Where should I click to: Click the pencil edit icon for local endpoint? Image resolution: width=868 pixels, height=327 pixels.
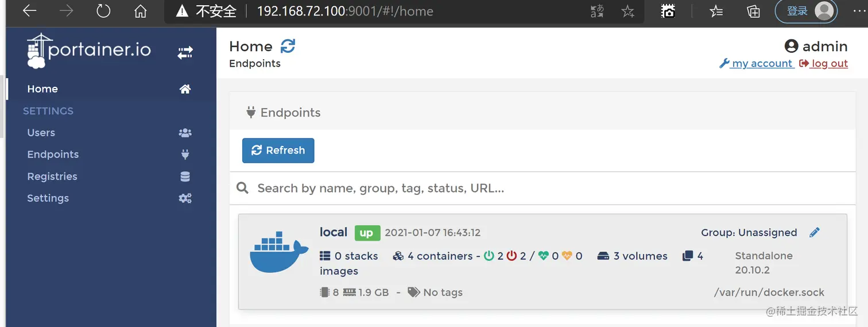click(x=814, y=232)
